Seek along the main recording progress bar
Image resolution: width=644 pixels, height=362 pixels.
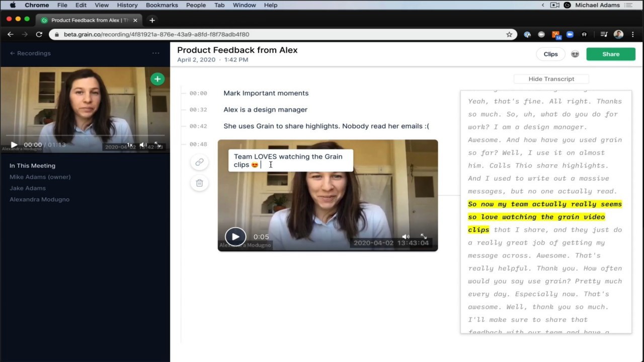click(85, 135)
